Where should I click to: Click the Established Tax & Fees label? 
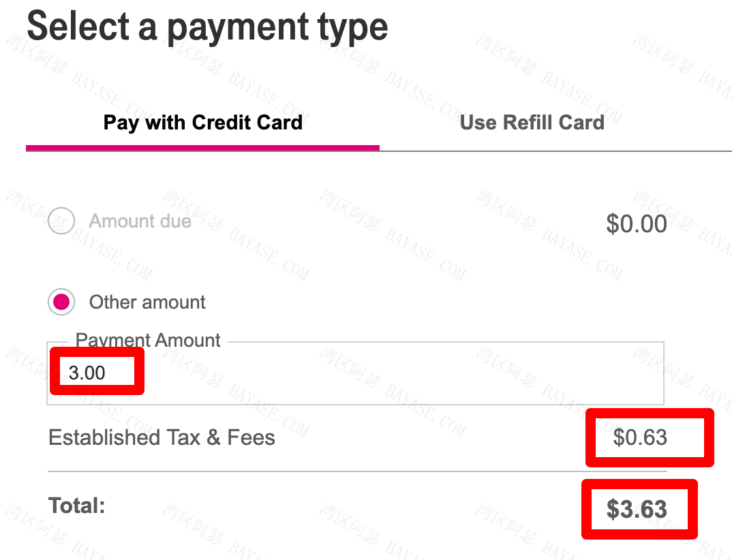(162, 438)
